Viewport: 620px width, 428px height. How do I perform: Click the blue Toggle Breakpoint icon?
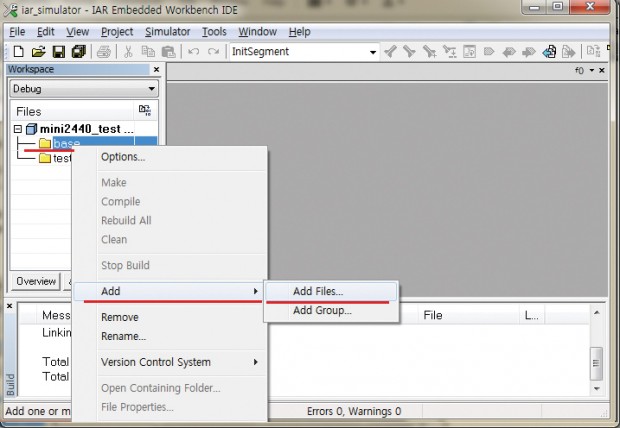click(x=549, y=51)
